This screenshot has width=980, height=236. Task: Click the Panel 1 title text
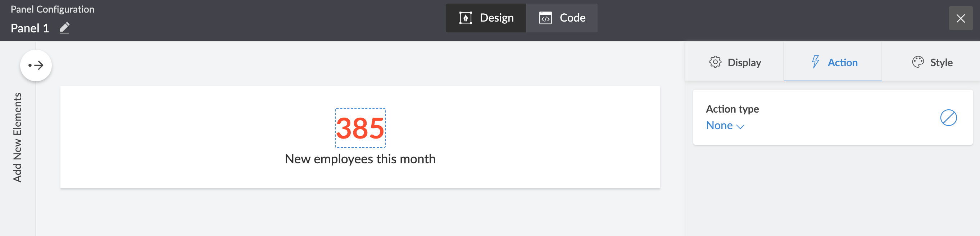tap(30, 28)
